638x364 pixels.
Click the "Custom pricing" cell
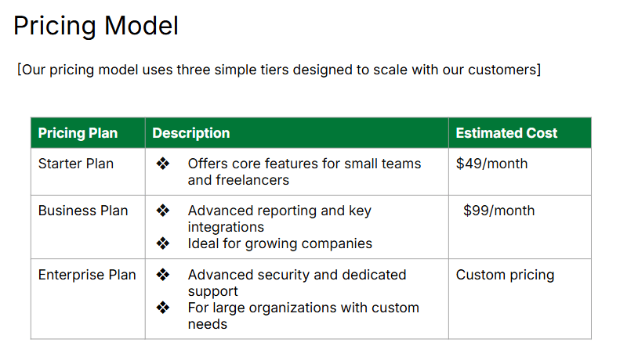coord(505,275)
